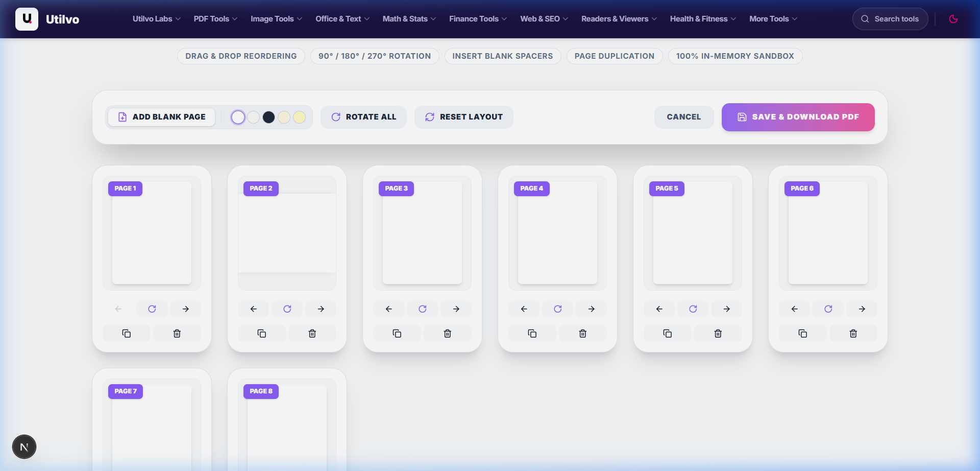The image size is (980, 471).
Task: Rotate Page 4 using the rotate icon
Action: [x=557, y=309]
